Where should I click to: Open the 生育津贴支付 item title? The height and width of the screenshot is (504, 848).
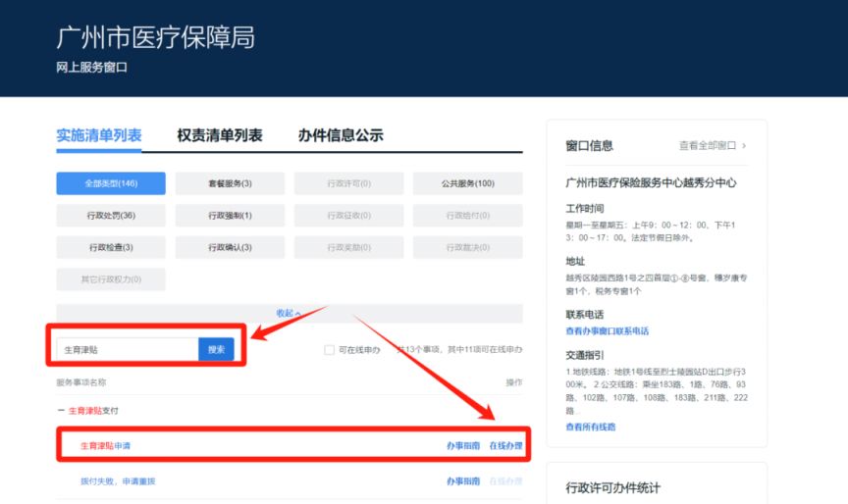point(93,411)
